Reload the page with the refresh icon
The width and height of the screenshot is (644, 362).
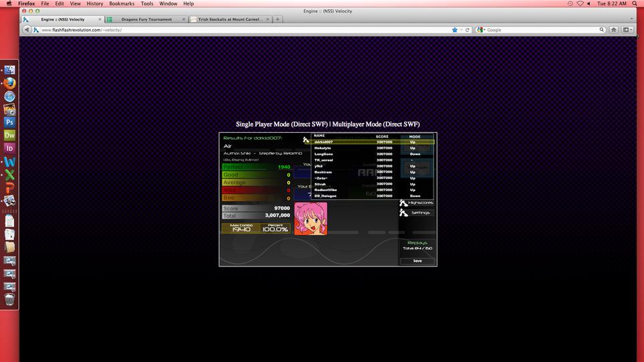468,30
